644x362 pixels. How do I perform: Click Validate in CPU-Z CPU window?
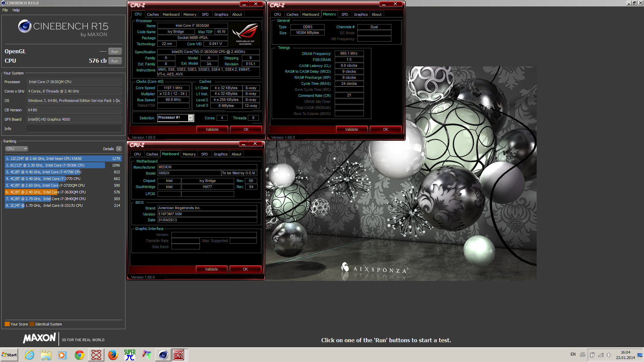(212, 129)
